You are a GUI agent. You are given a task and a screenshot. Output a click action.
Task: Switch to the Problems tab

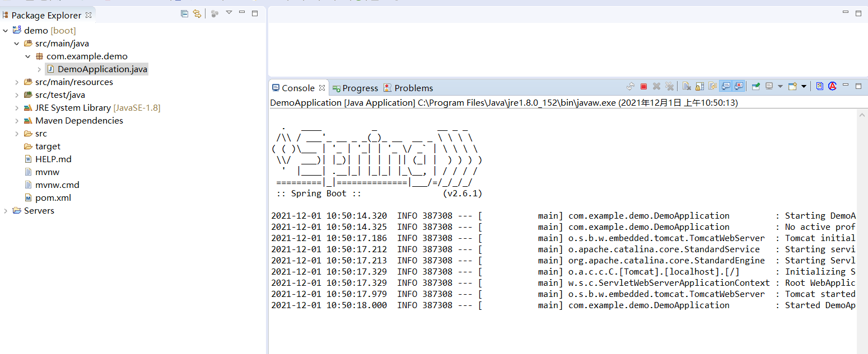coord(413,88)
